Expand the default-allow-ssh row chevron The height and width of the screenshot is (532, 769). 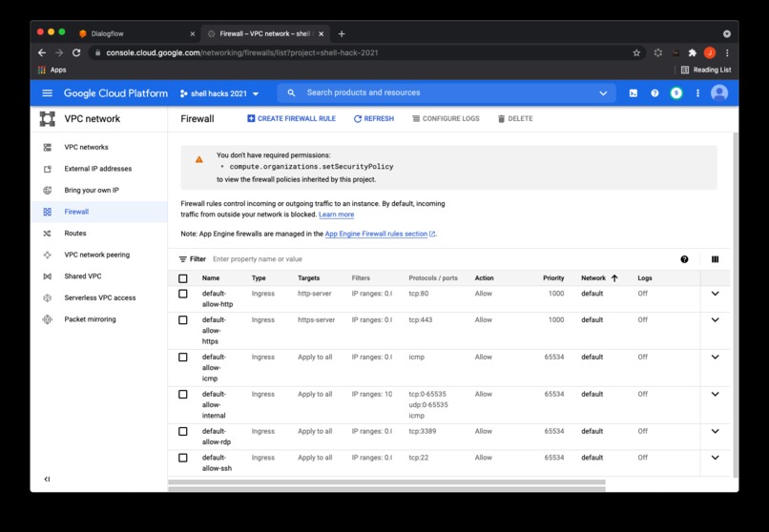point(715,458)
